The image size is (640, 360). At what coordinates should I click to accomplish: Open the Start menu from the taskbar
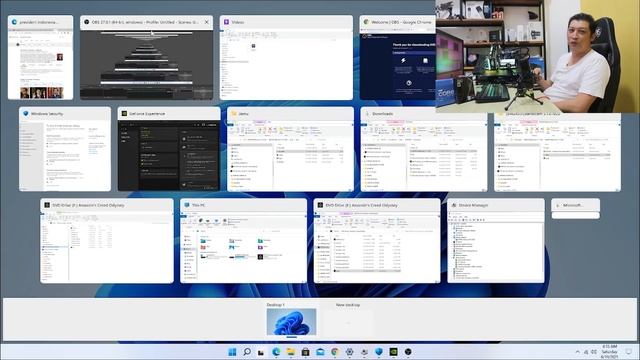click(232, 352)
